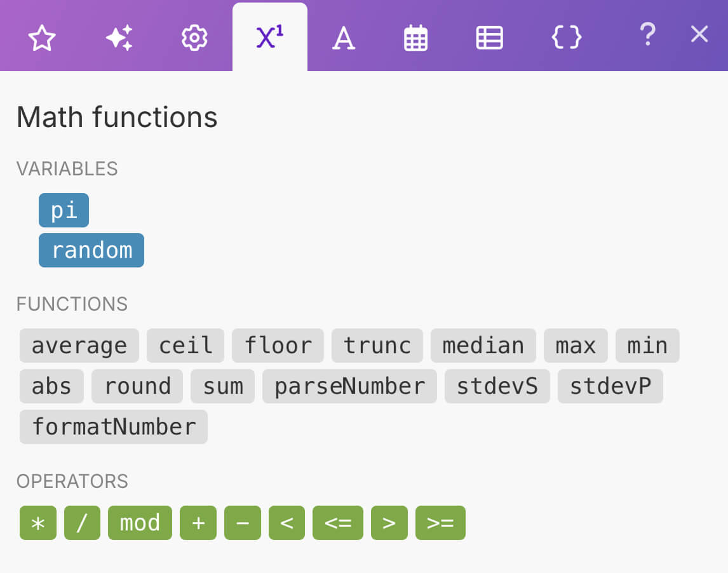Open the general functions gear tab
This screenshot has width=728, height=573.
(x=194, y=37)
